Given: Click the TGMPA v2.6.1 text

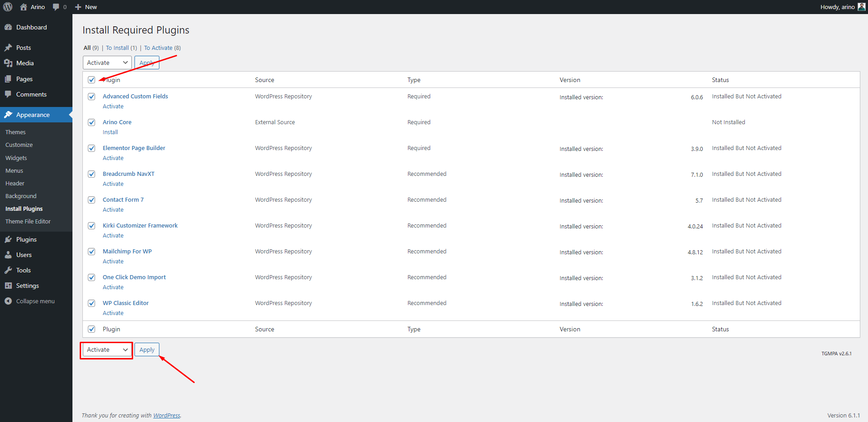Looking at the screenshot, I should click(836, 354).
